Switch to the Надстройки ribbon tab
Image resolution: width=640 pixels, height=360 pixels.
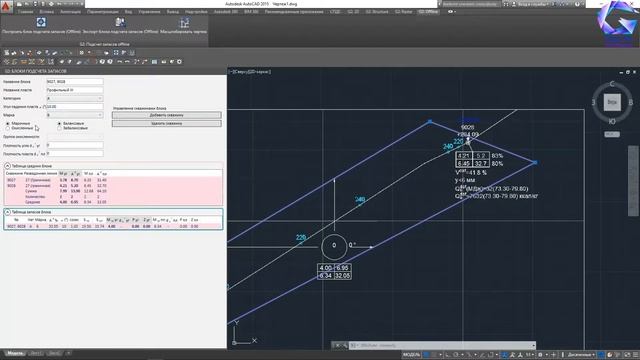(196, 12)
